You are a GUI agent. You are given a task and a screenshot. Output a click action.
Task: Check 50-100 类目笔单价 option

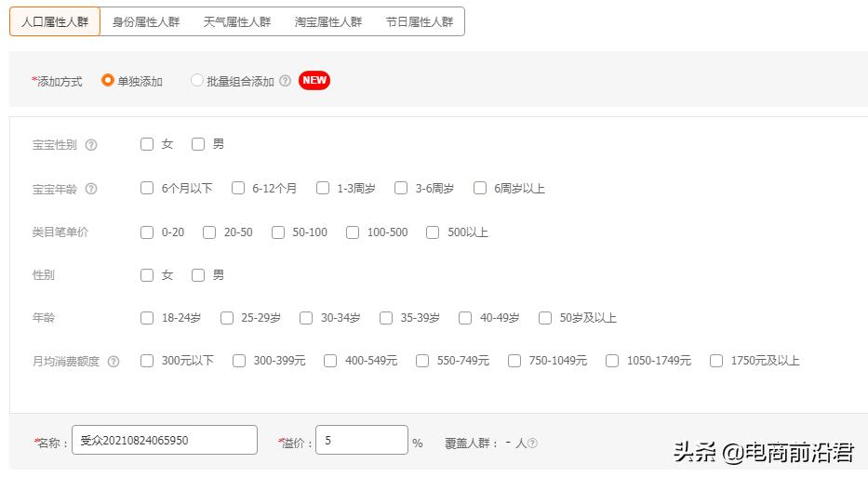(278, 232)
